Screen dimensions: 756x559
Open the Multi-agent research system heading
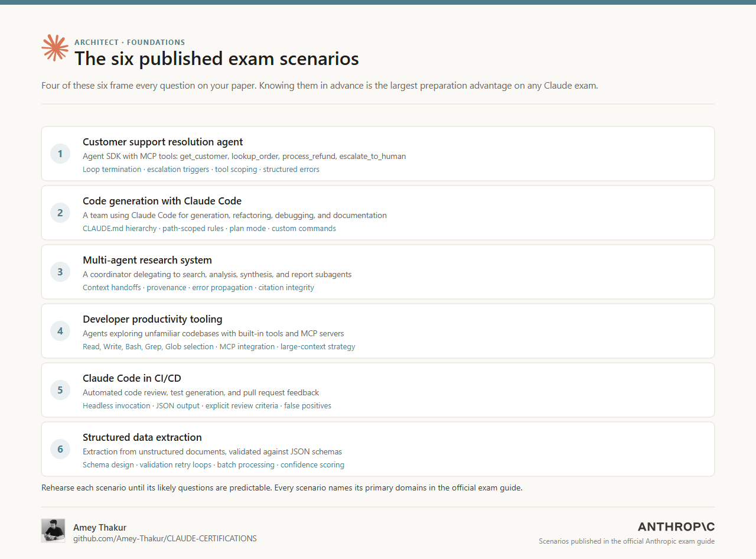tap(147, 260)
